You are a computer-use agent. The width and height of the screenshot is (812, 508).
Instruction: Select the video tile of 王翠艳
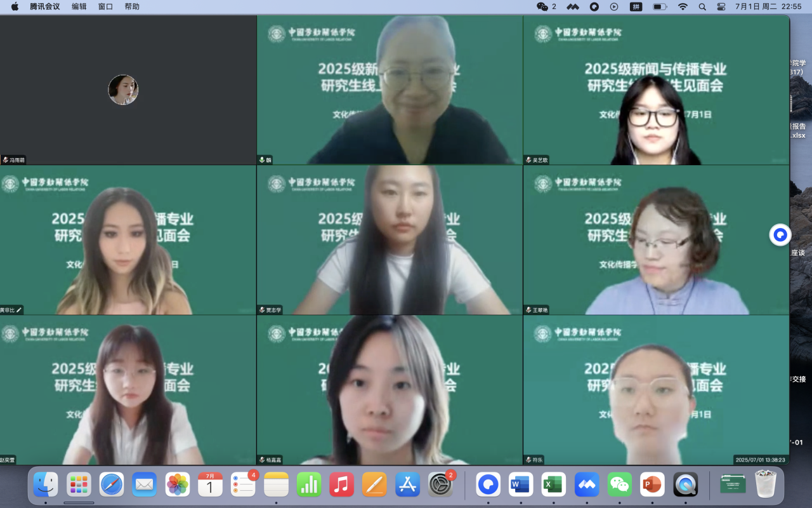point(656,240)
